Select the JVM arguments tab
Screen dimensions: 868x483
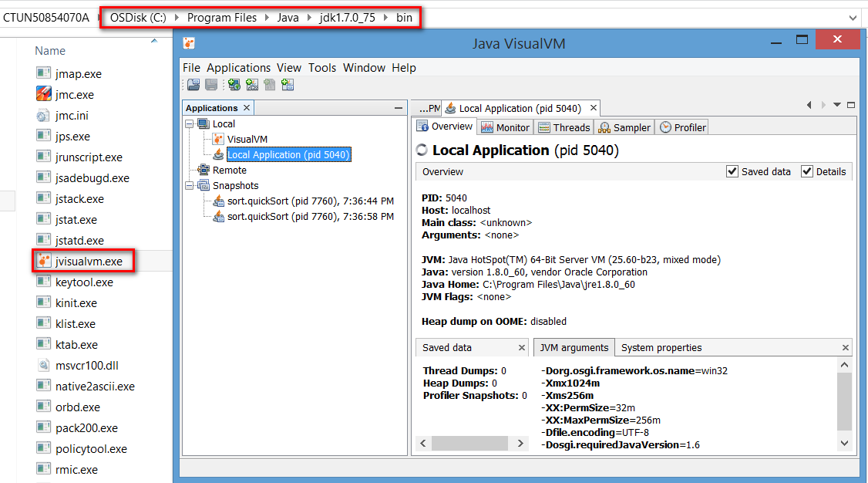574,348
